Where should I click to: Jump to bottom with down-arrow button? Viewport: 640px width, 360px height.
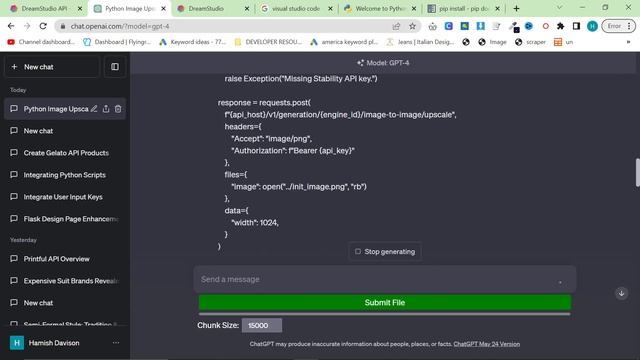pyautogui.click(x=622, y=293)
